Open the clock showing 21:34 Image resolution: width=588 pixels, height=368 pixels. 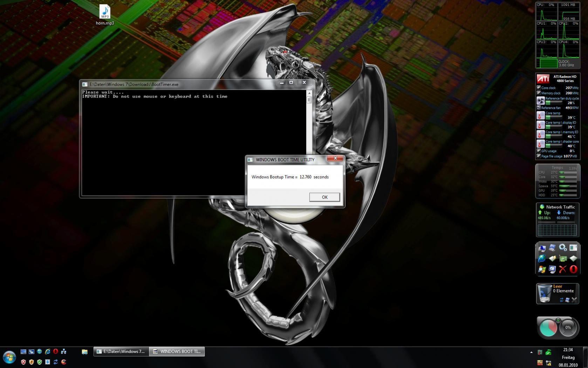point(568,357)
